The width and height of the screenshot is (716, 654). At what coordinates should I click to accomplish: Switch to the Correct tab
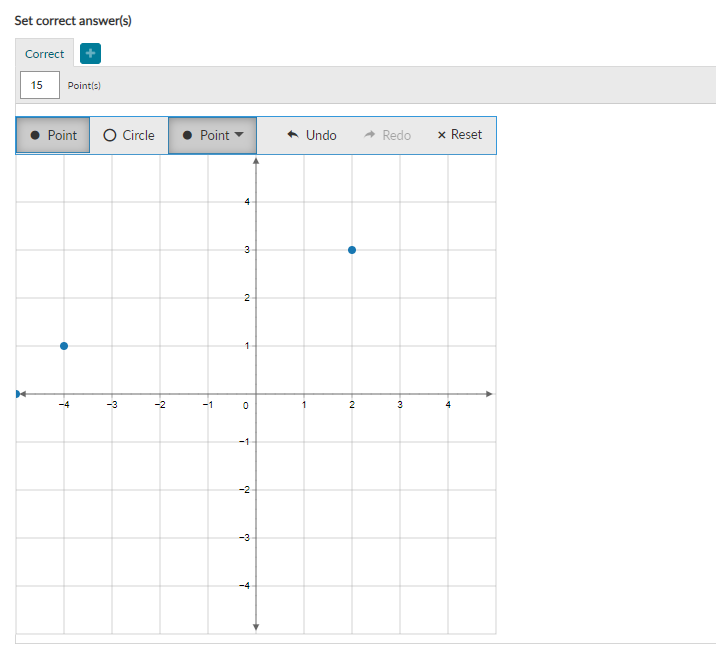44,54
